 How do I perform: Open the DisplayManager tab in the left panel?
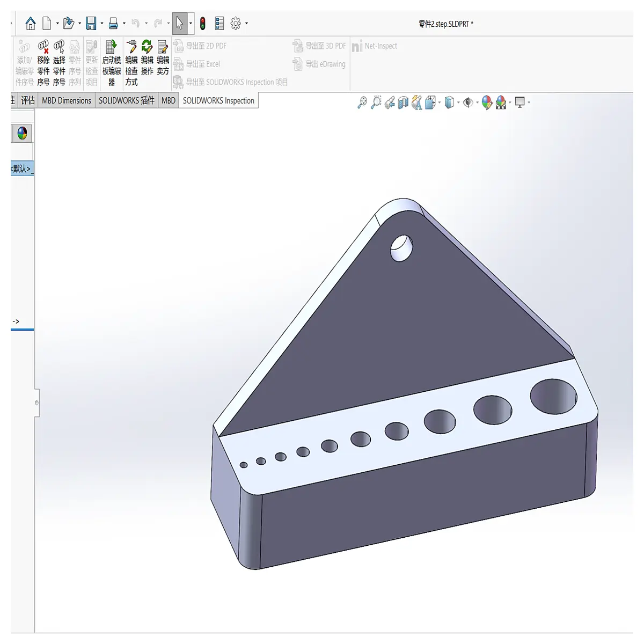point(22,133)
